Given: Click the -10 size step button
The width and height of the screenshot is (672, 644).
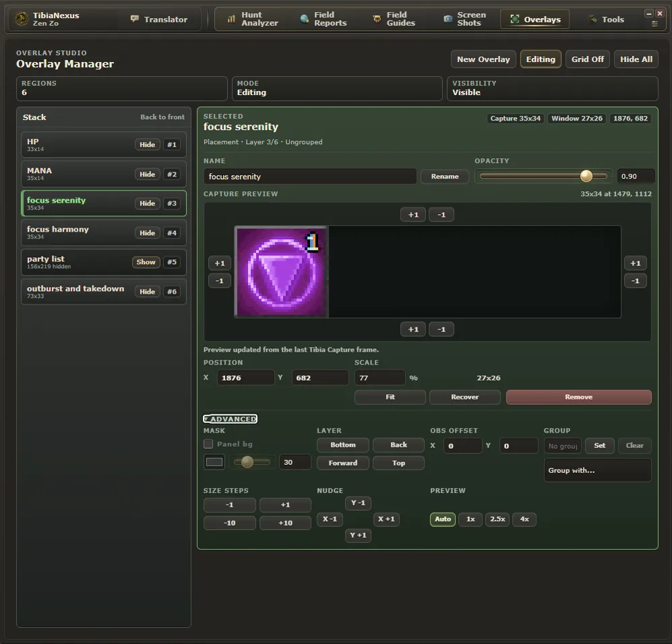Looking at the screenshot, I should coord(230,523).
